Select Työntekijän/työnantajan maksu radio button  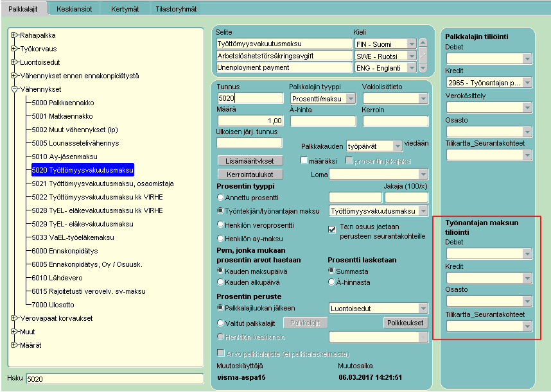220,210
